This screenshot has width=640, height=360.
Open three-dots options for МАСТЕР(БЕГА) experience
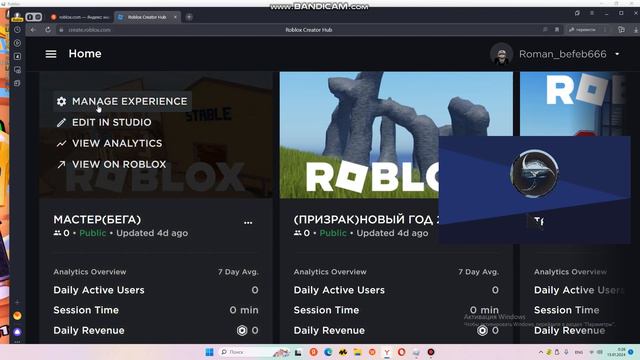pyautogui.click(x=248, y=223)
